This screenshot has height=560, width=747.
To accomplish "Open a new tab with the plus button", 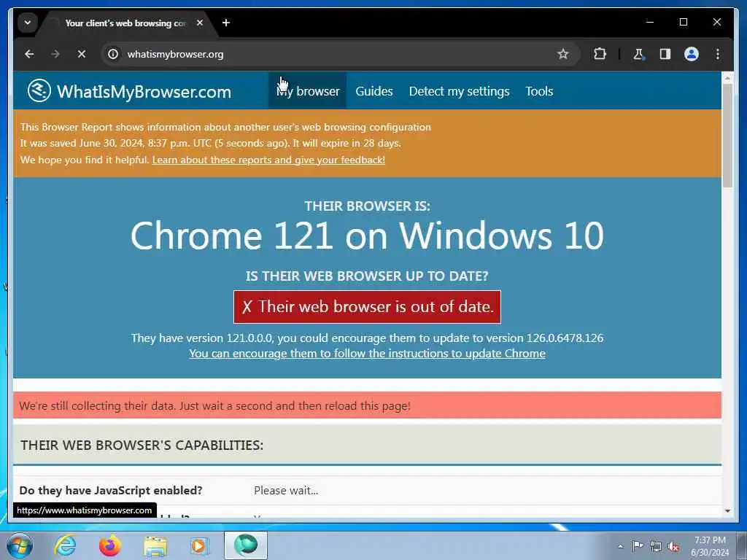I will pyautogui.click(x=226, y=23).
